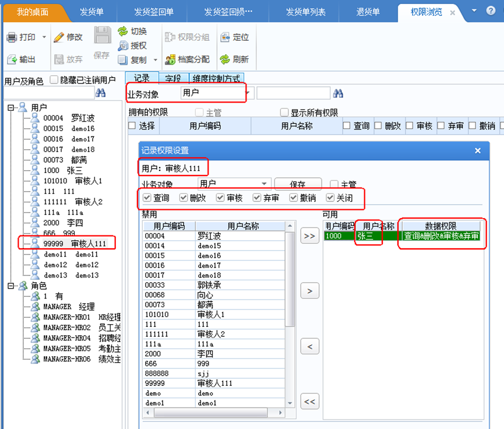The height and width of the screenshot is (429, 504).
Task: Click the 复制 copy icon
Action: click(123, 60)
